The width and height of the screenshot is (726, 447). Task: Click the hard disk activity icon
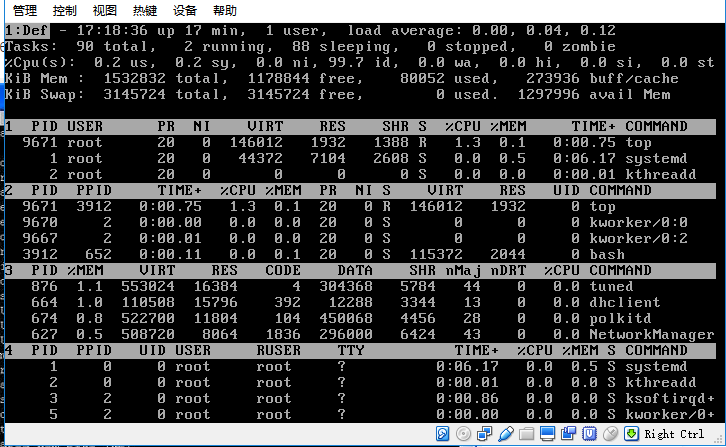pyautogui.click(x=443, y=434)
